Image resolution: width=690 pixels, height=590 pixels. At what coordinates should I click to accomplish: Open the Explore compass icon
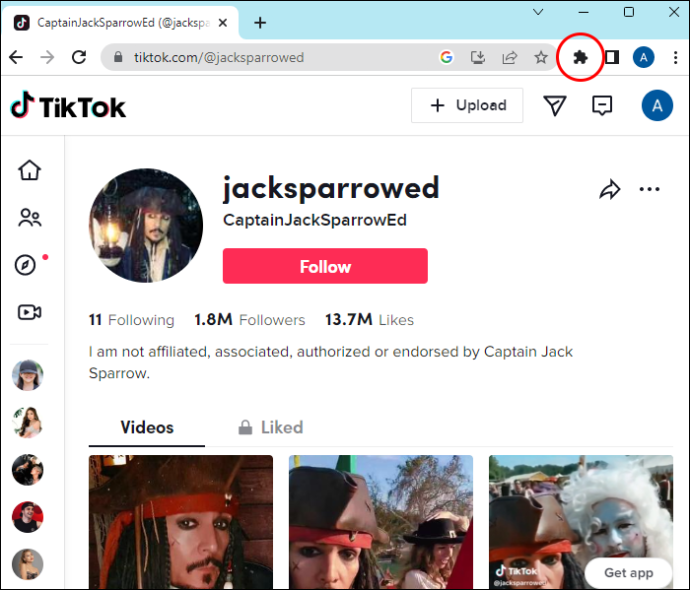coord(25,265)
